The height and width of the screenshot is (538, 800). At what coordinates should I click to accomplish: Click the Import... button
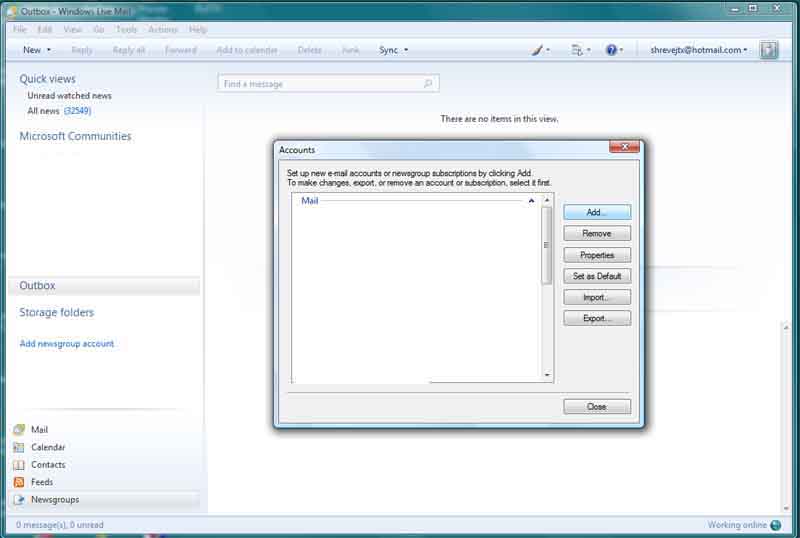(597, 297)
